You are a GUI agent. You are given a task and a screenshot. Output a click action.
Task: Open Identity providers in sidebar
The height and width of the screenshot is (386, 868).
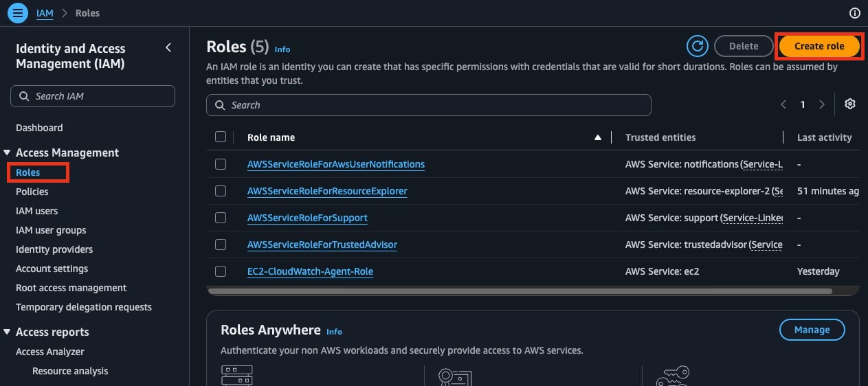(x=54, y=249)
